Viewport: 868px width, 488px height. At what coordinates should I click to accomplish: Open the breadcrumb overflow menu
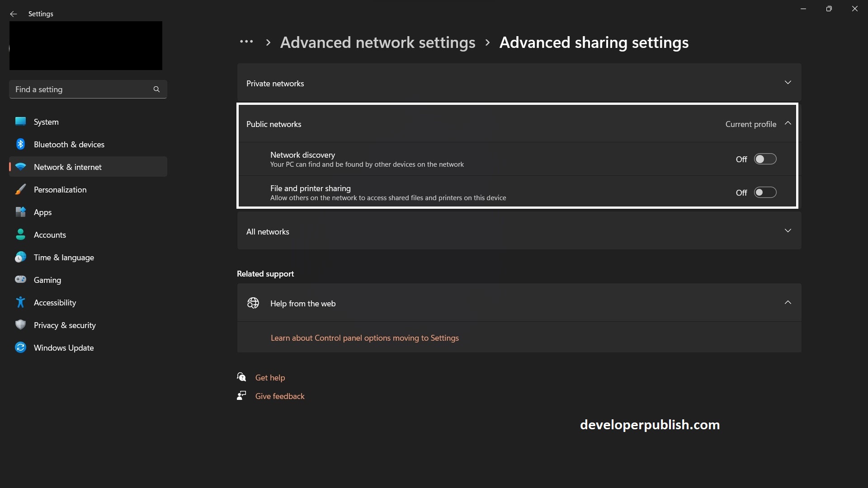point(246,42)
